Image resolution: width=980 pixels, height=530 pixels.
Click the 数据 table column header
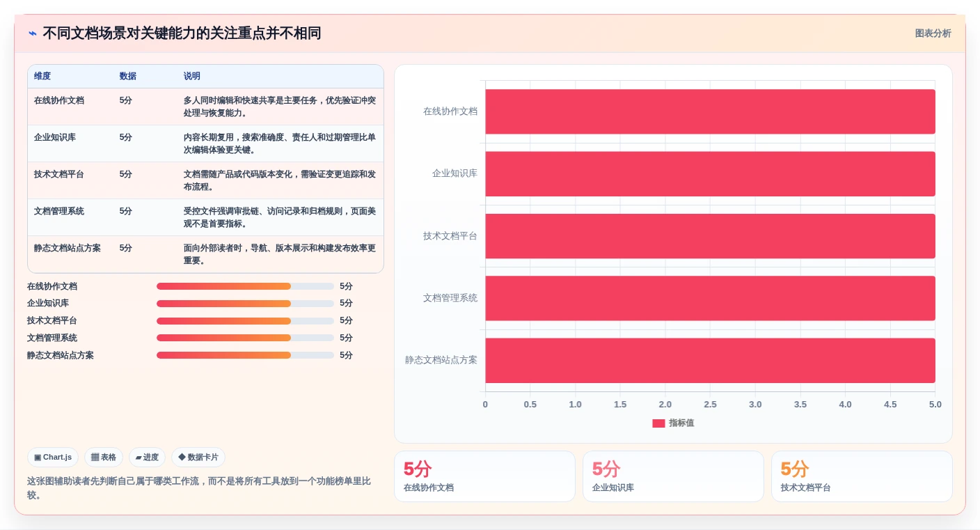click(128, 77)
